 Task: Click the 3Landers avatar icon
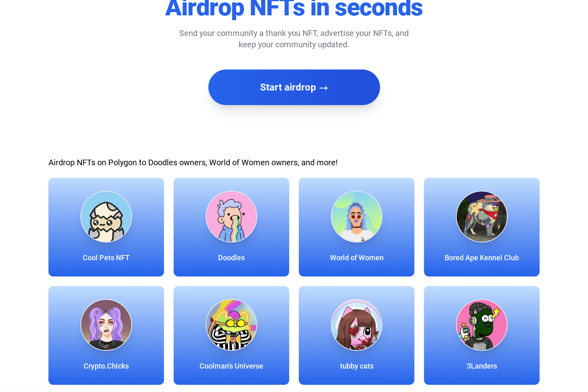point(482,325)
